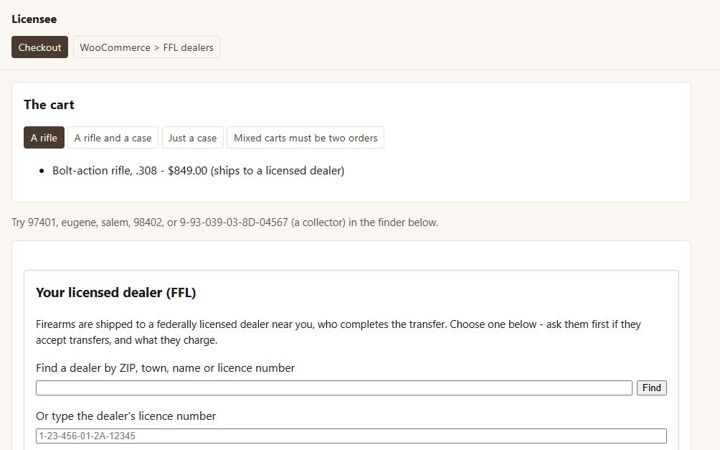Click the Bolt-action rifle cart item
Viewport: 720px width, 450px height.
(198, 171)
